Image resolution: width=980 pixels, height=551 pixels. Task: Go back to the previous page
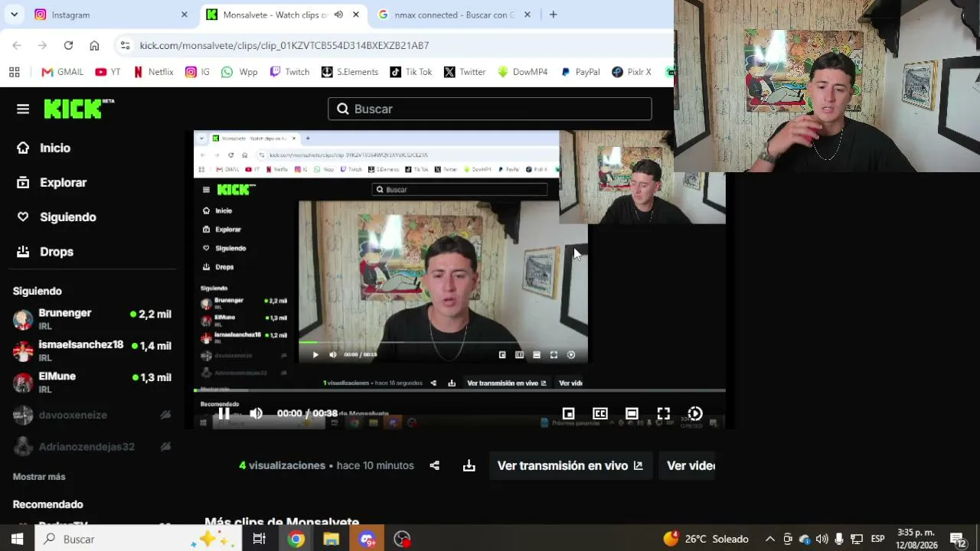(17, 45)
